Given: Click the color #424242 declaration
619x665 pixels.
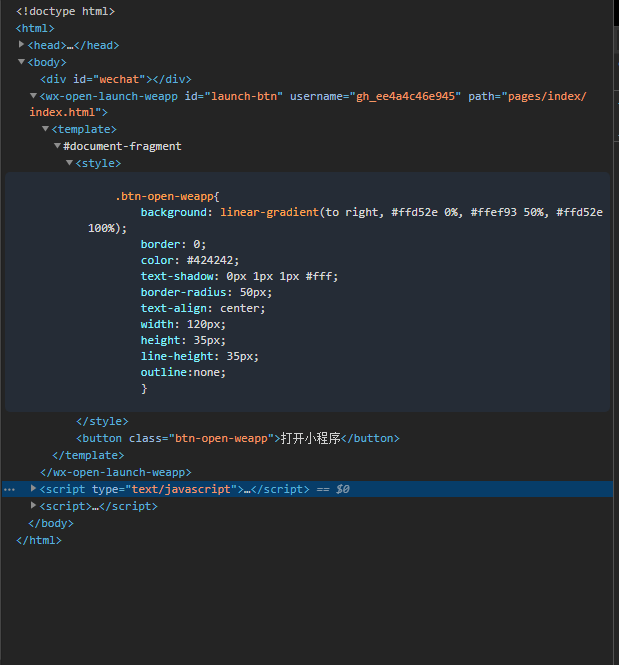Looking at the screenshot, I should pos(190,260).
